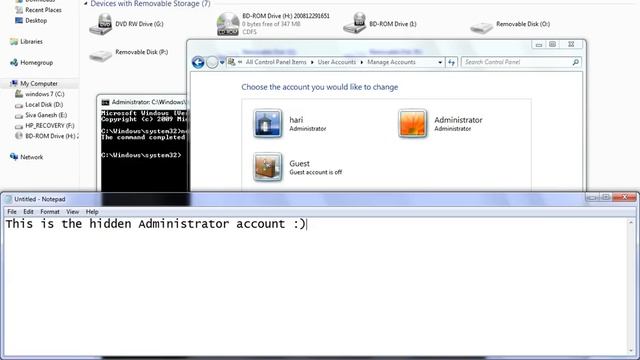The image size is (640, 360).
Task: Click All Control Panel Items breadcrumb
Action: [276, 62]
